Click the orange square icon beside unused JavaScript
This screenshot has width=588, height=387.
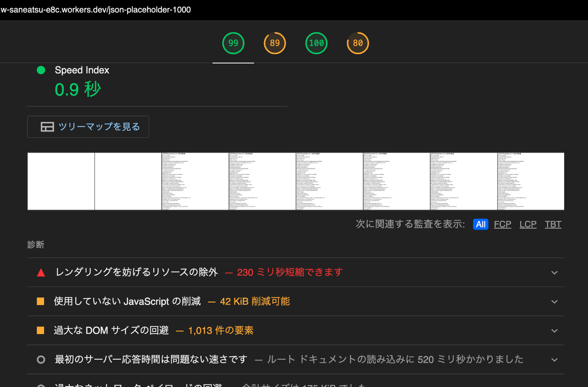click(x=41, y=301)
